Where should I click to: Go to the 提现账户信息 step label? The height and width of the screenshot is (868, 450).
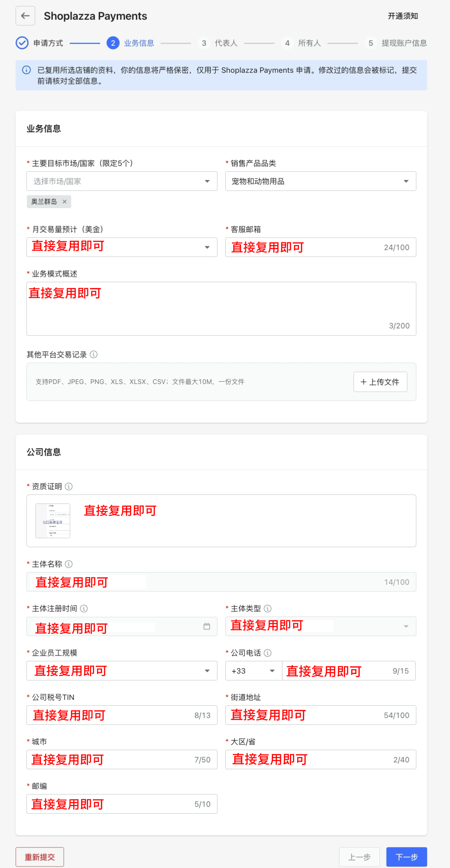click(404, 43)
